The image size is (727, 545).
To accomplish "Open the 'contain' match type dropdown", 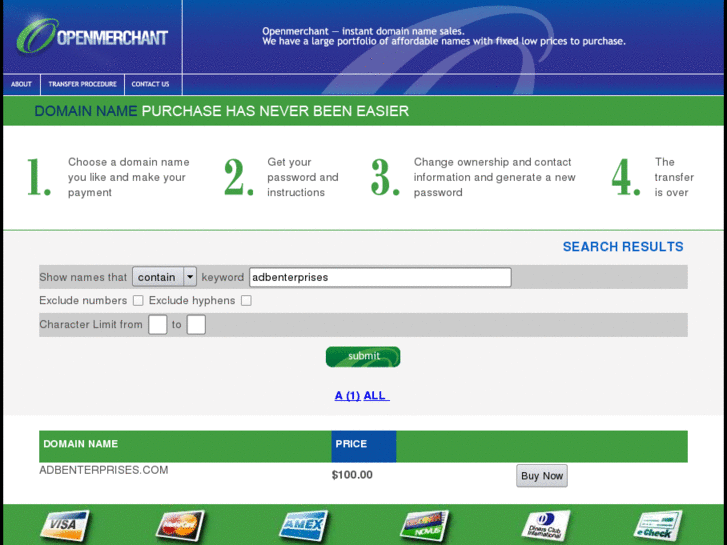I will tap(164, 277).
